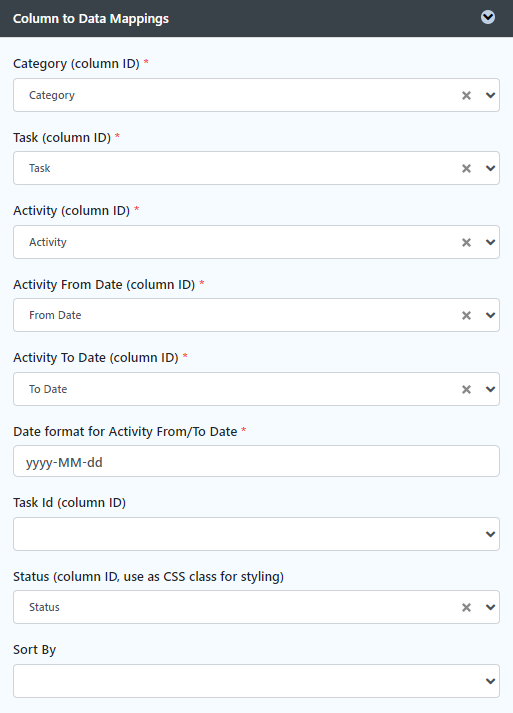Open the Activity To Date dropdown arrow

point(490,389)
